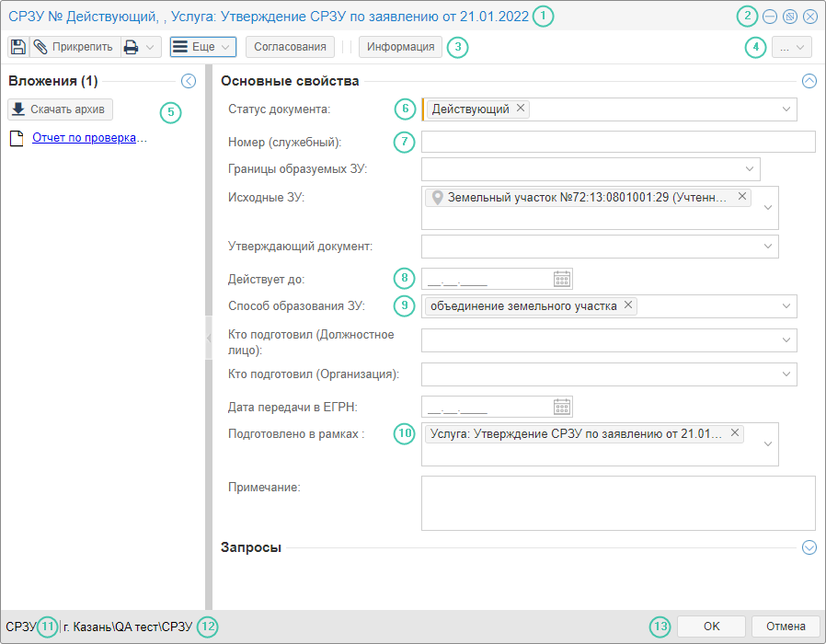Open calendar for Дата передачи в ЕГРН

[x=562, y=407]
